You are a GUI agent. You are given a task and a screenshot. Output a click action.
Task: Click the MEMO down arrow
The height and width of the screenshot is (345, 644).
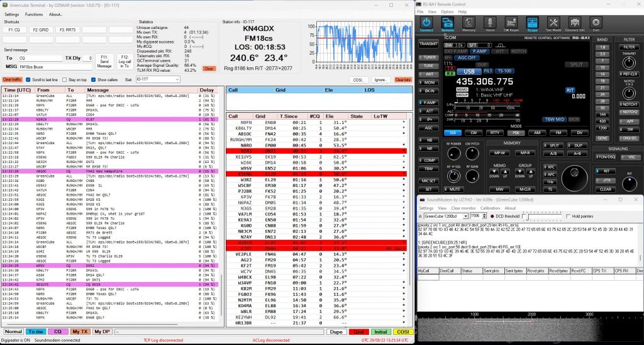click(494, 171)
